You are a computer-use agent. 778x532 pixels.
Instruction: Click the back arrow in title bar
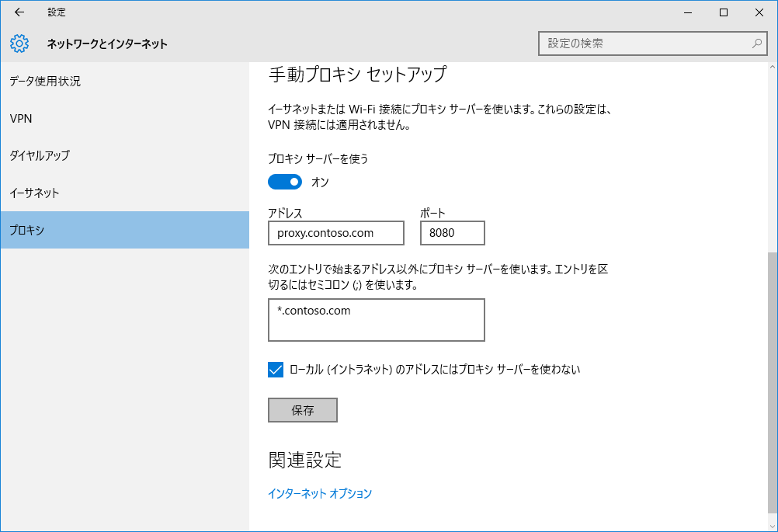click(x=19, y=12)
